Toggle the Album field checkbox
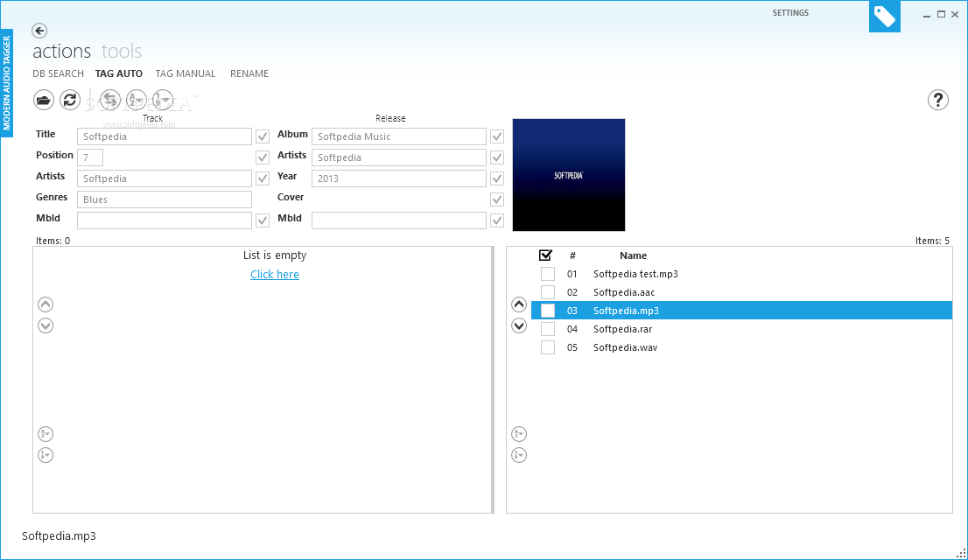 tap(497, 136)
